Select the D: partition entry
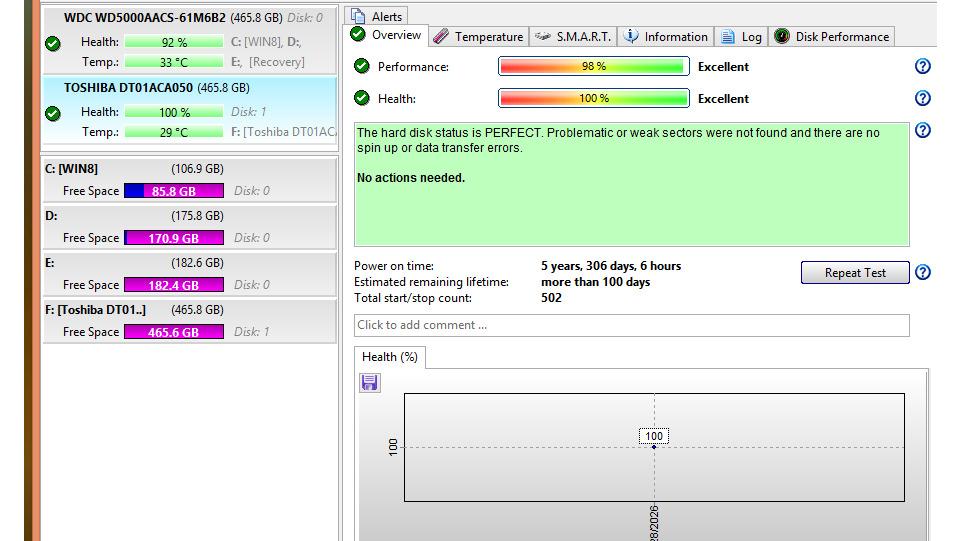Image resolution: width=961 pixels, height=541 pixels. point(190,227)
